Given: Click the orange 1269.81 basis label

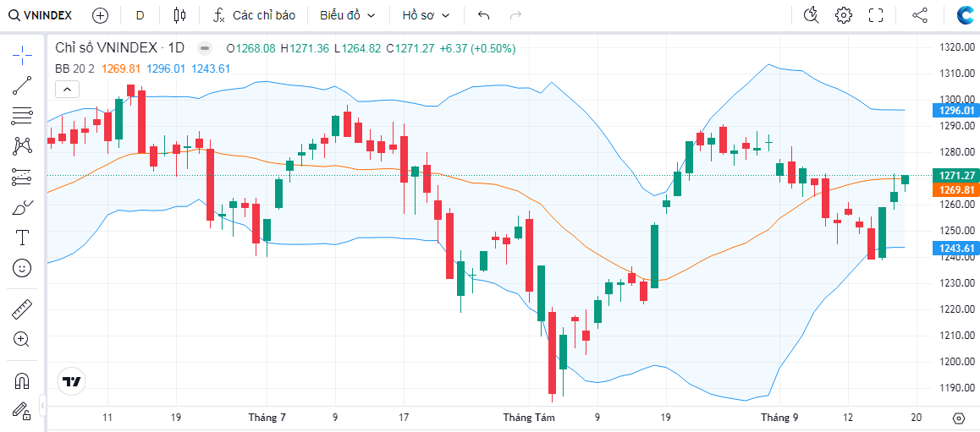Looking at the screenshot, I should (955, 189).
